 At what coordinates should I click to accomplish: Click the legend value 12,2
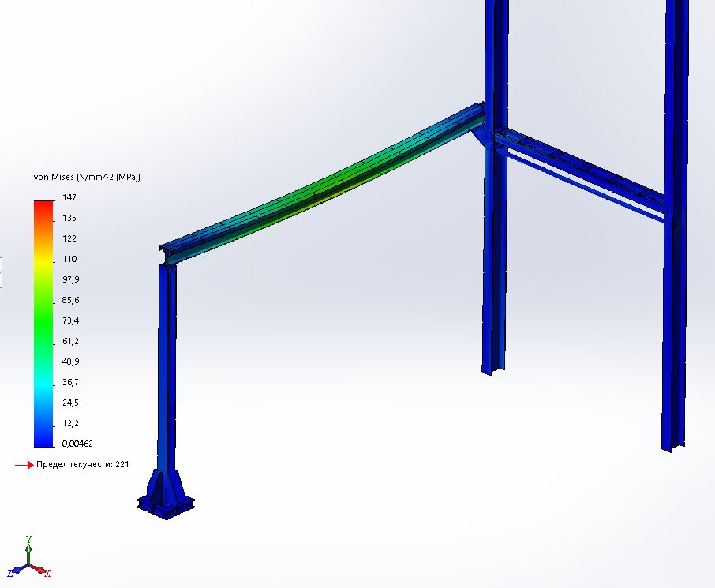click(x=71, y=423)
